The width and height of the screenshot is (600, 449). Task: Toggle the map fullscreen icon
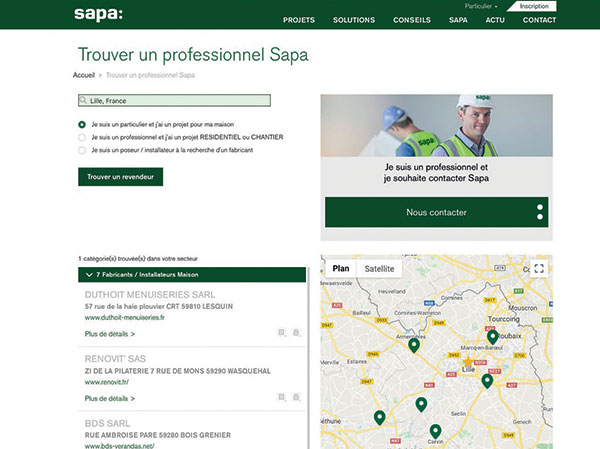(539, 268)
